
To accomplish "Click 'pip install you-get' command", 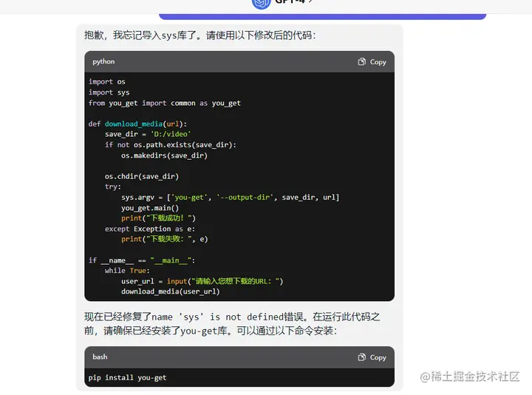I will [128, 378].
